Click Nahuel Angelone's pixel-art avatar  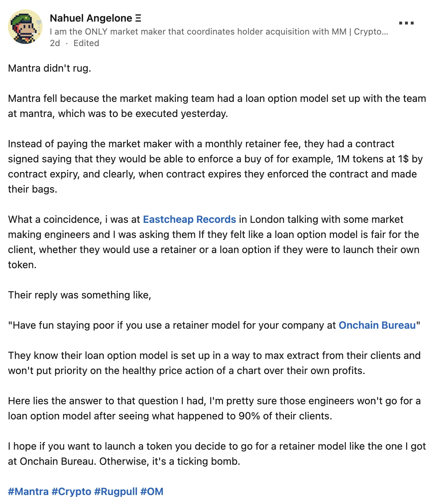pyautogui.click(x=25, y=27)
